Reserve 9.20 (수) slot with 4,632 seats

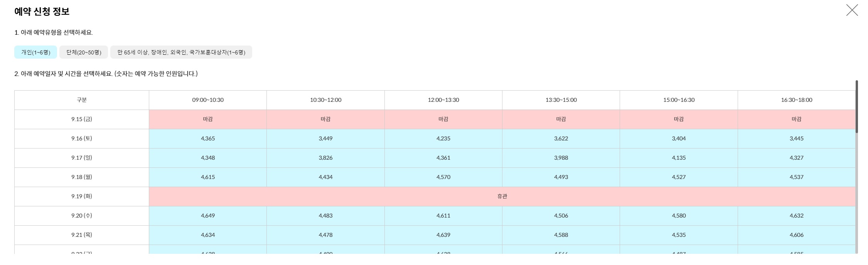(797, 216)
